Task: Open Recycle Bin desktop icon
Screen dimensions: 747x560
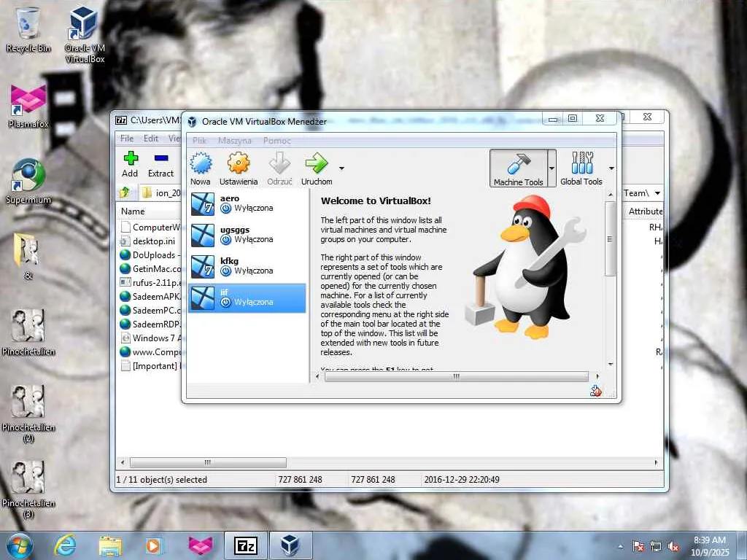Action: (28, 29)
